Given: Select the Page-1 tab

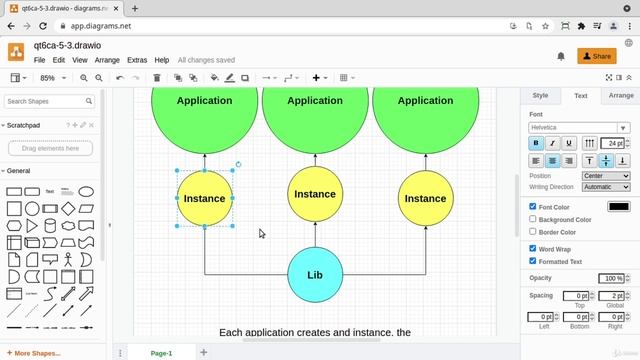Looking at the screenshot, I should coord(161,353).
